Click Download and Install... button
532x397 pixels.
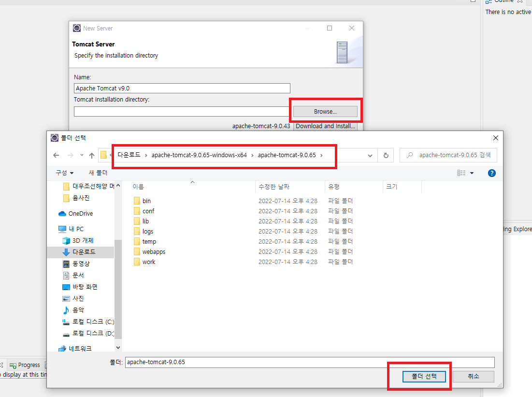[325, 126]
